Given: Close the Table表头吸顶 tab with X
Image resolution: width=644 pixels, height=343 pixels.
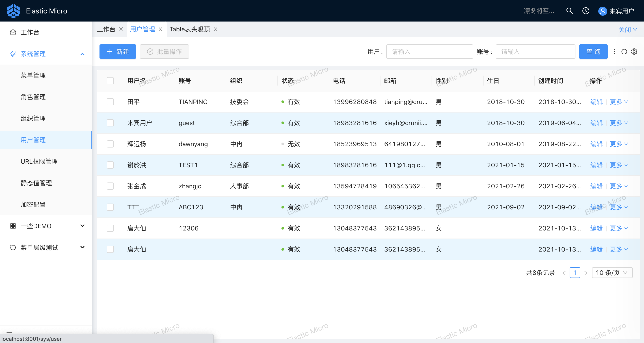Looking at the screenshot, I should (216, 29).
